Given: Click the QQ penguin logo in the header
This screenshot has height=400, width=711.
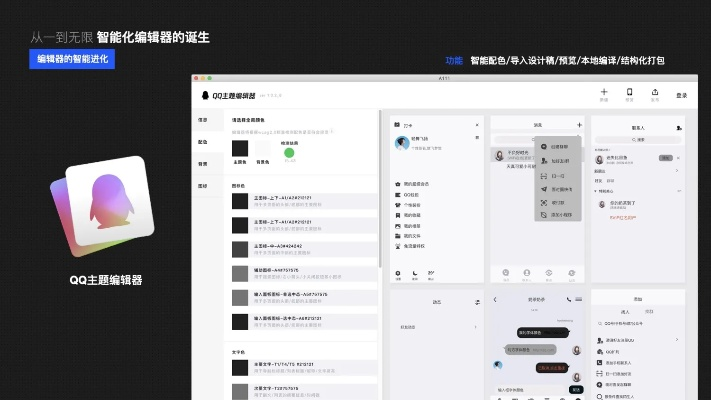Looking at the screenshot, I should pos(206,95).
